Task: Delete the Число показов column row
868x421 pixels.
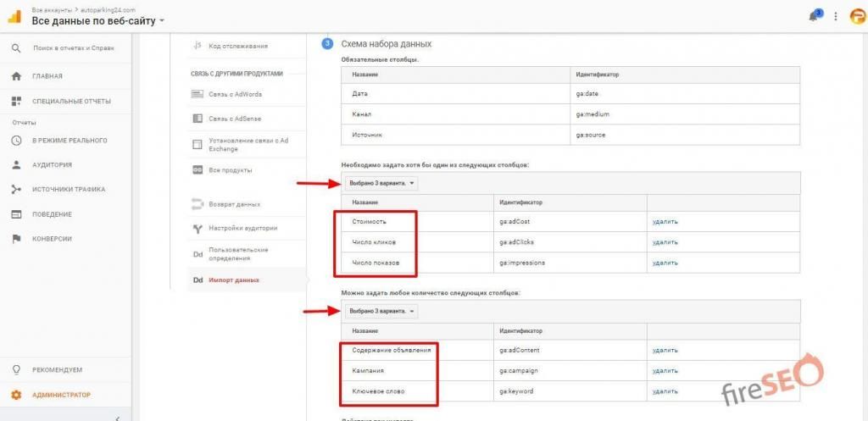Action: 665,263
